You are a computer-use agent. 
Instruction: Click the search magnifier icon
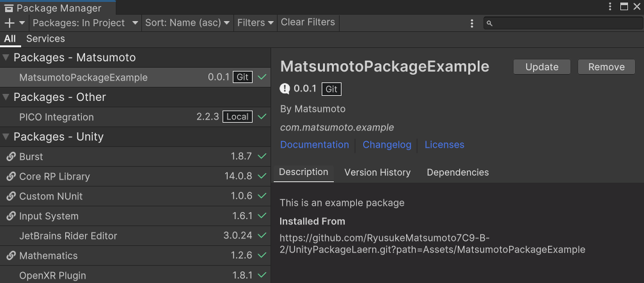pyautogui.click(x=489, y=23)
